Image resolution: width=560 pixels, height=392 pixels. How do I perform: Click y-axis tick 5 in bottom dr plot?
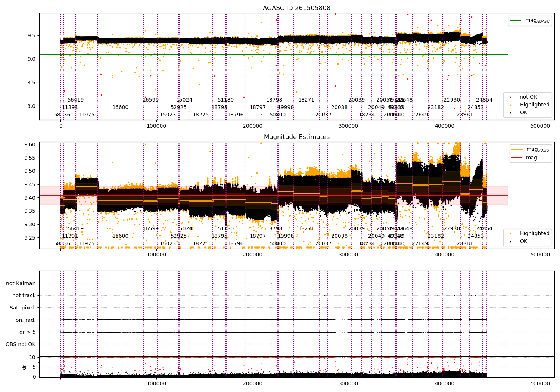click(34, 367)
